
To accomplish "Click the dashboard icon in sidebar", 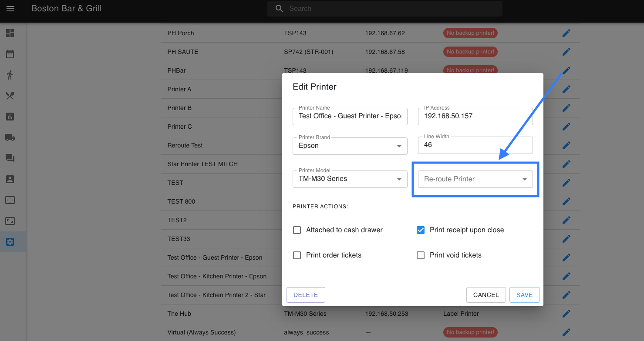I will pos(10,33).
